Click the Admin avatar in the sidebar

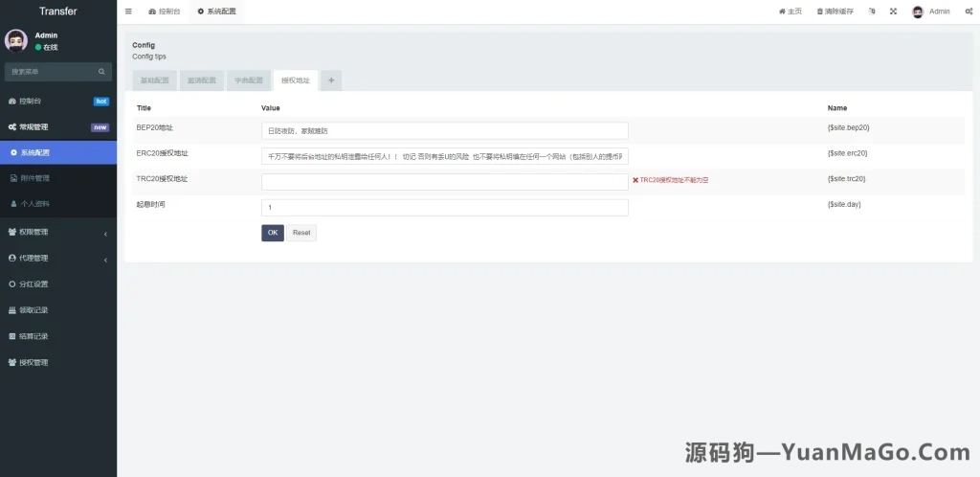tap(16, 40)
